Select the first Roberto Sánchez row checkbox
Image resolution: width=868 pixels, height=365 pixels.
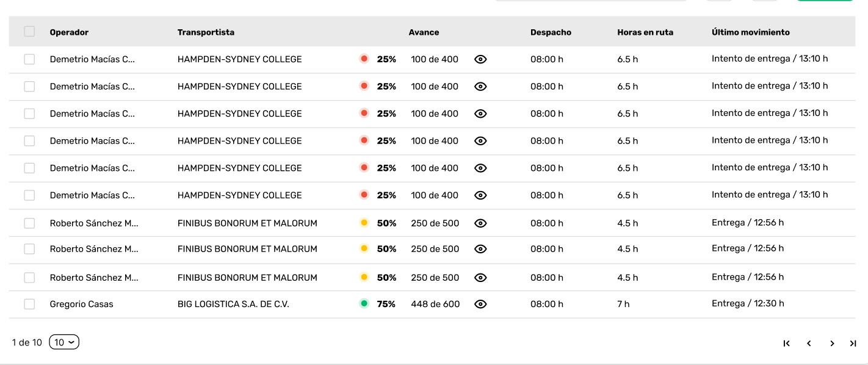[x=29, y=223]
